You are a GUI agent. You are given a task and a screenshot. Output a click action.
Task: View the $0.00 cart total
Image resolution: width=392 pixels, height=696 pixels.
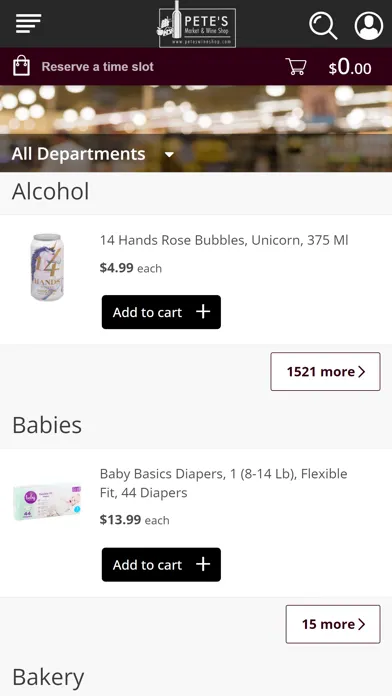point(350,67)
